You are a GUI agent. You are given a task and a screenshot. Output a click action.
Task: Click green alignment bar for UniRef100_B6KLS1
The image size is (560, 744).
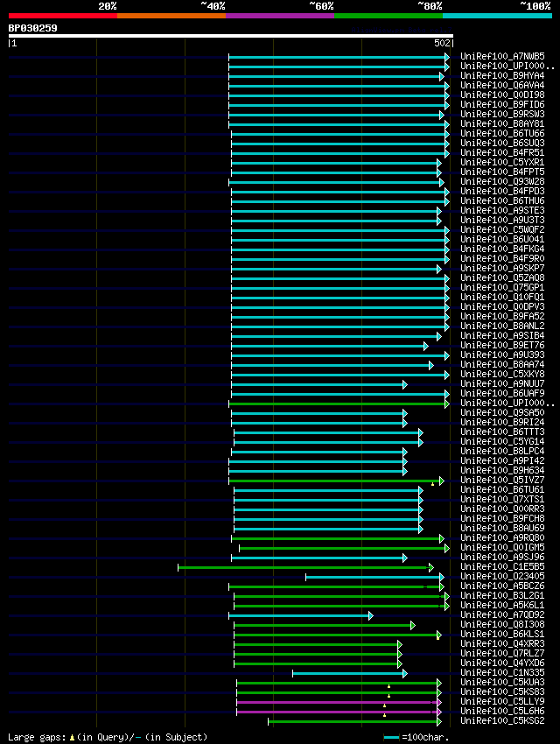(338, 635)
